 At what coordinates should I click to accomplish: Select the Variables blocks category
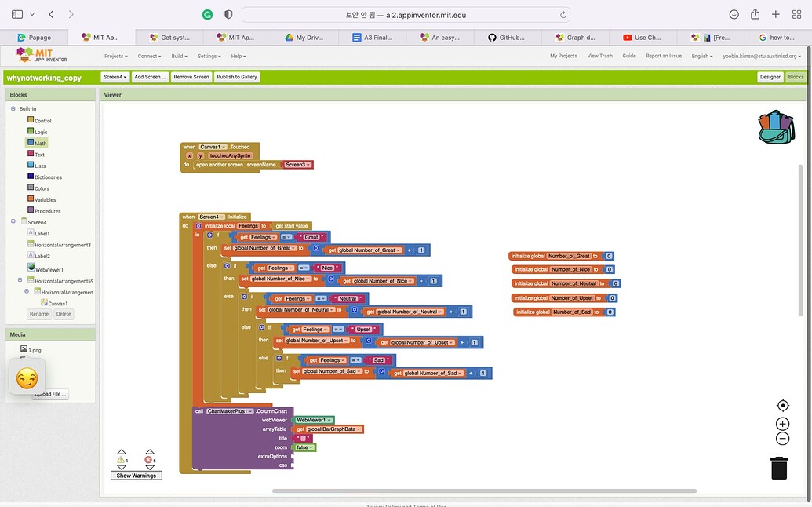[x=43, y=199]
